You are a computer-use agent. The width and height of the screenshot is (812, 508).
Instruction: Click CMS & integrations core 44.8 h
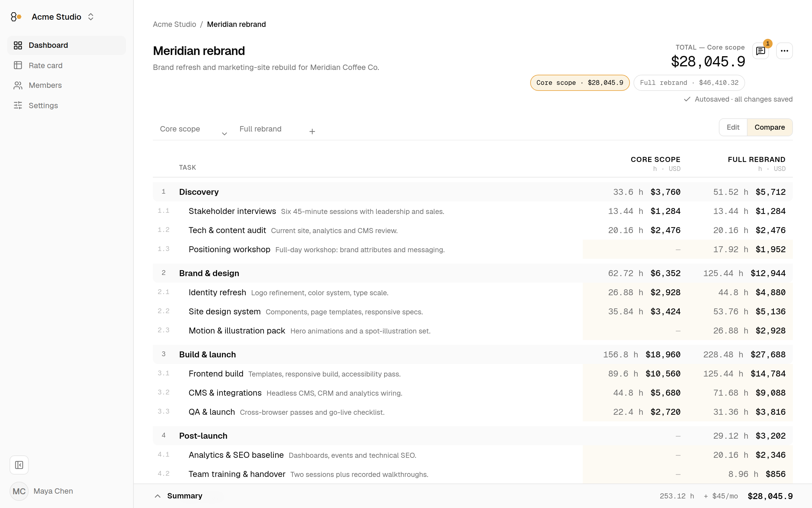[x=628, y=393]
